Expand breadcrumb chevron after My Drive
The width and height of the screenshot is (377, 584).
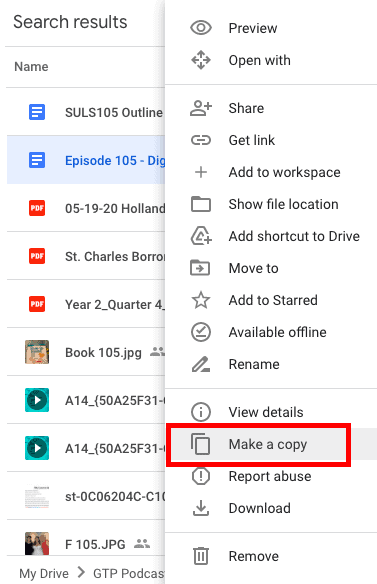click(81, 572)
